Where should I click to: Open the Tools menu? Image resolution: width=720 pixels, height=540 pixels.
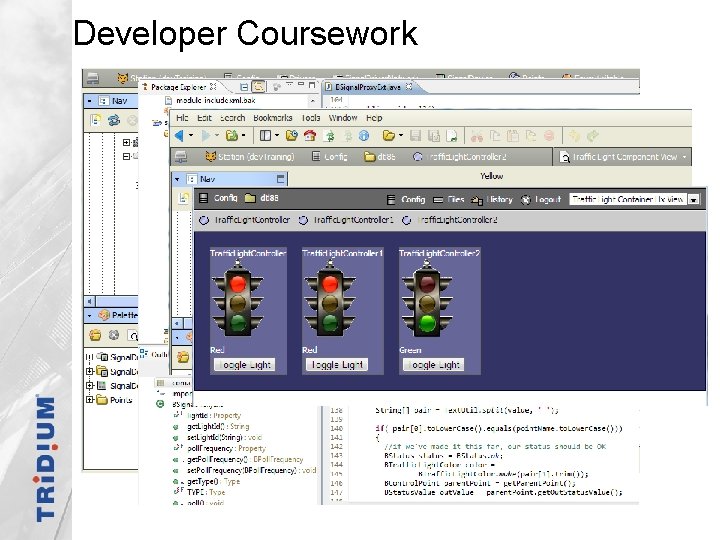coord(311,118)
